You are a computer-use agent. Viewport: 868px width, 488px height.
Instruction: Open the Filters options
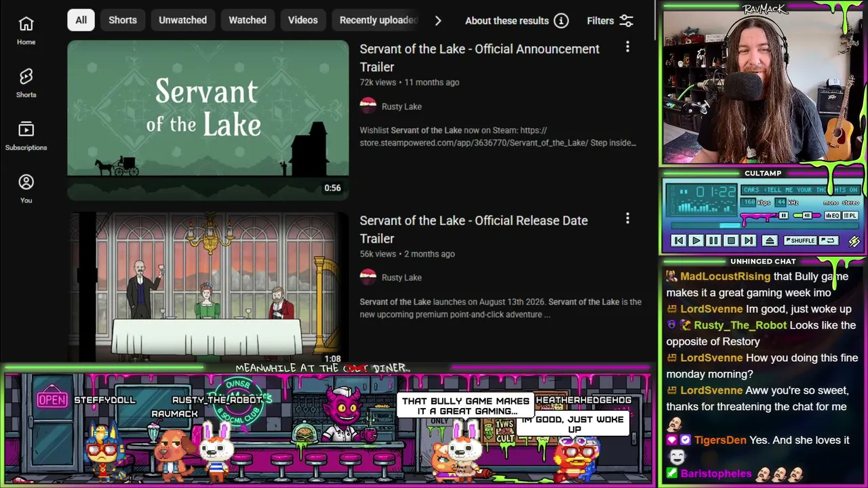(610, 20)
